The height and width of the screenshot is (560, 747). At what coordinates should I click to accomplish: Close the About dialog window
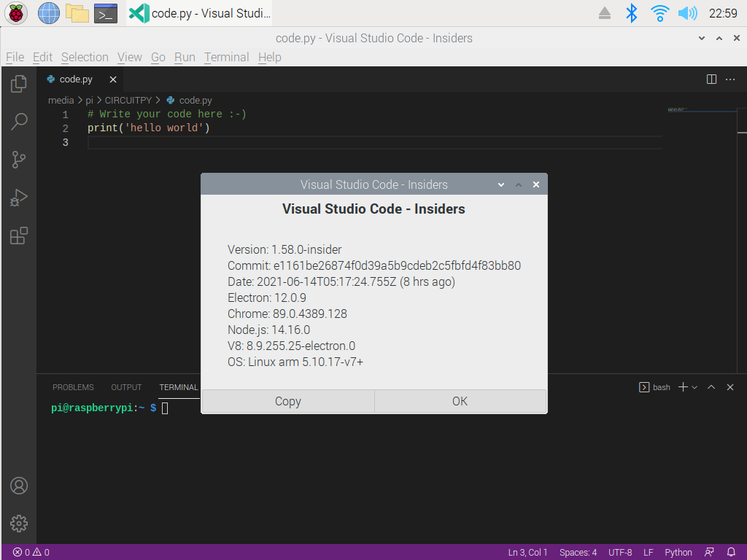(x=536, y=184)
